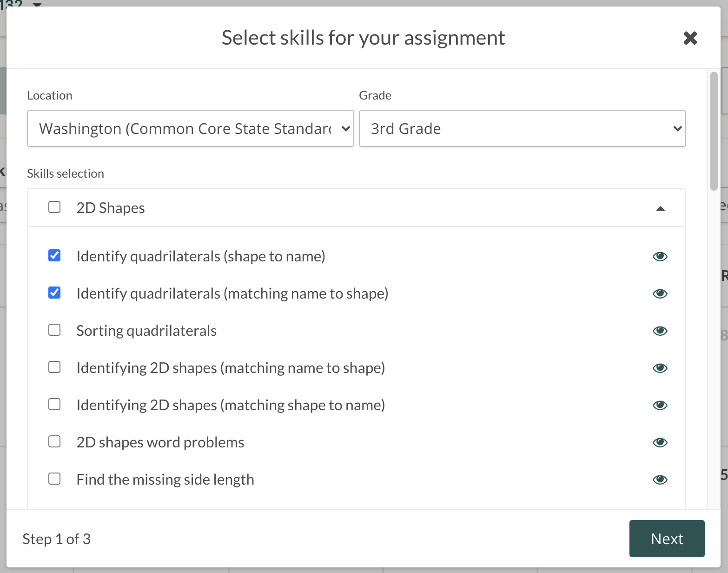Preview the 2D shapes word problems skill

point(660,442)
